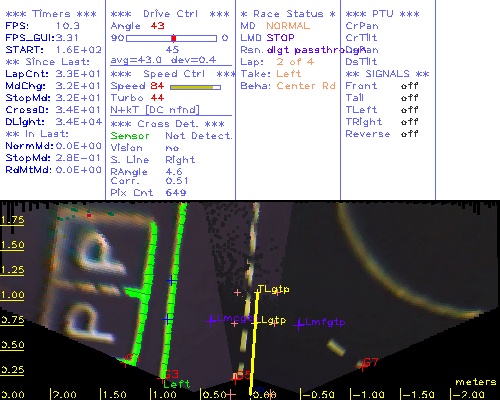The height and width of the screenshot is (400, 500).
Task: Click the N+kT [DC nfnd] field
Action: 155,110
